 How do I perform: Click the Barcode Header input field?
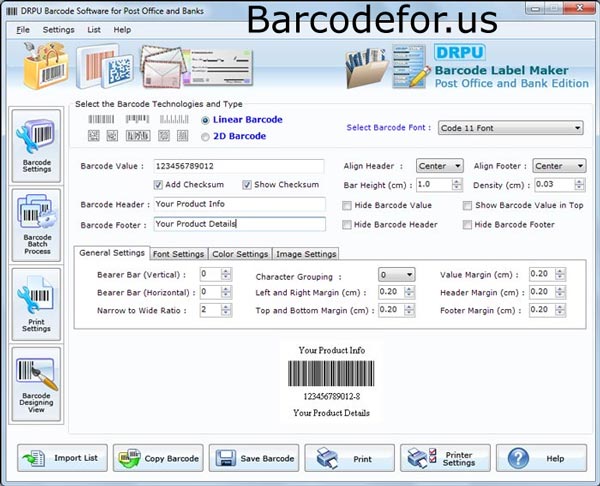pyautogui.click(x=240, y=204)
